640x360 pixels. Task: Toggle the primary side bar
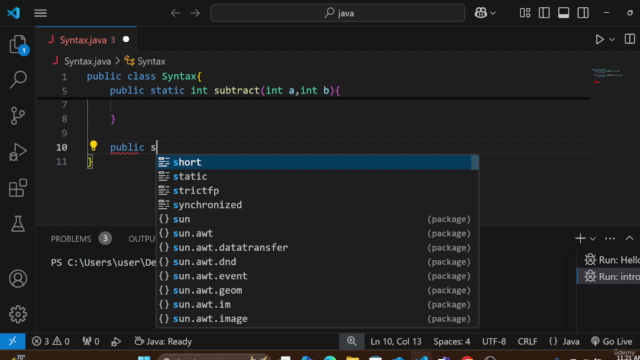coord(544,13)
